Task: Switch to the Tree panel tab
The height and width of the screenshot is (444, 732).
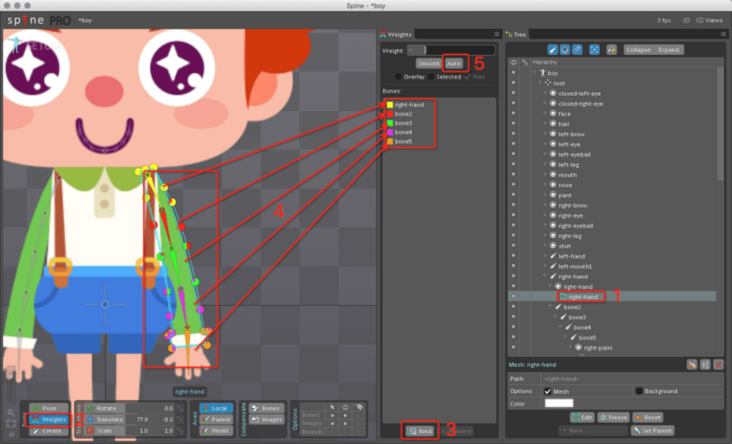Action: pos(516,34)
